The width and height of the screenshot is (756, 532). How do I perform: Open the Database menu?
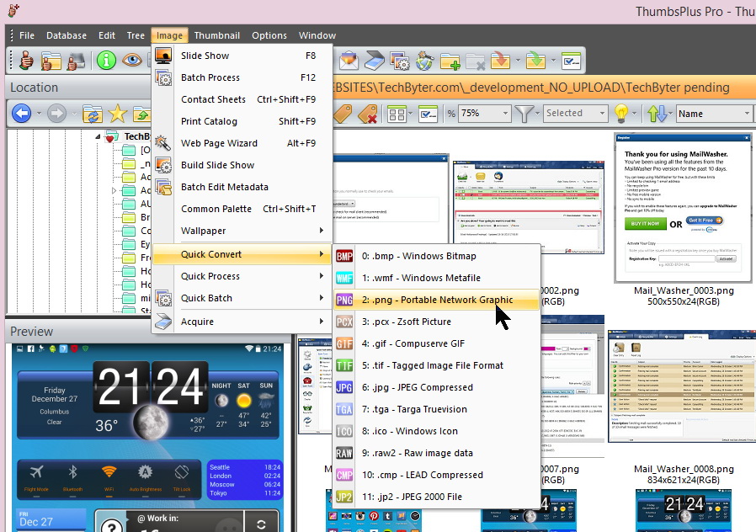click(x=67, y=35)
